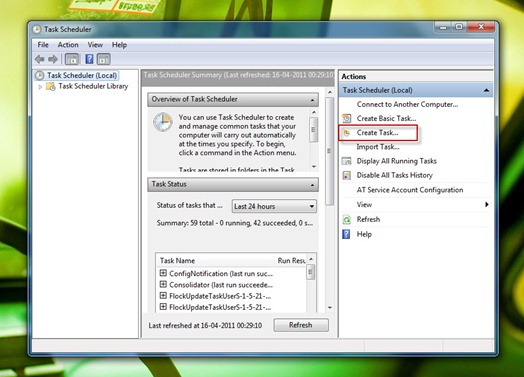This screenshot has height=377, width=524.
Task: Click the Disable All Tasks History icon
Action: coord(347,175)
